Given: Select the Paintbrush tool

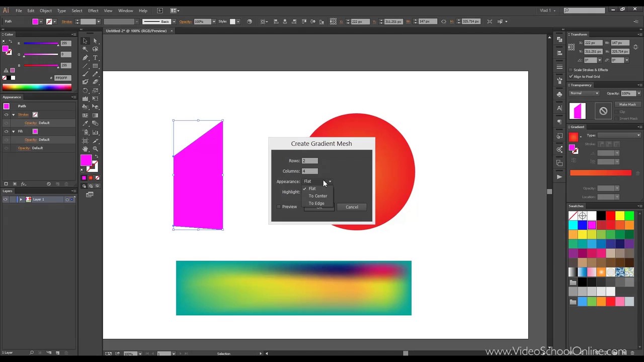Looking at the screenshot, I should click(85, 74).
